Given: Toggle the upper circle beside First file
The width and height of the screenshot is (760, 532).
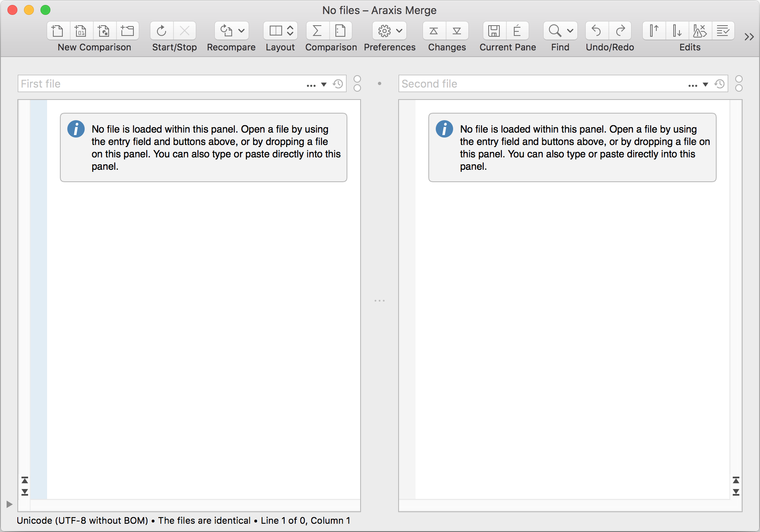Looking at the screenshot, I should point(357,78).
